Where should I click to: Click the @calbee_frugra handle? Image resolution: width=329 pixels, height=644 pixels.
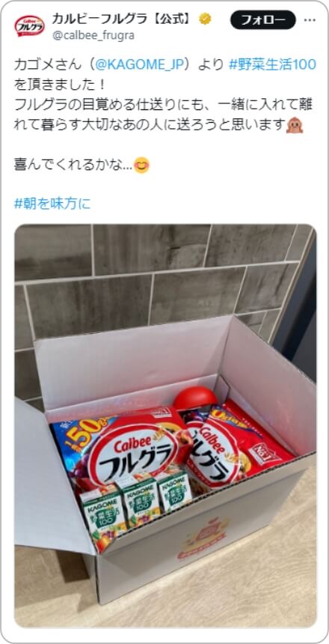pyautogui.click(x=93, y=36)
